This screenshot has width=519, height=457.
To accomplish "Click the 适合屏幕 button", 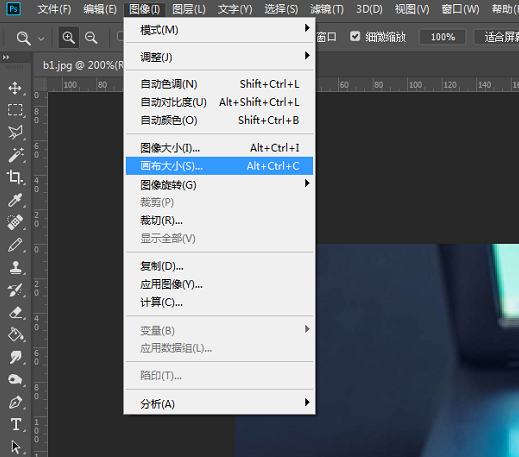I will coord(498,37).
